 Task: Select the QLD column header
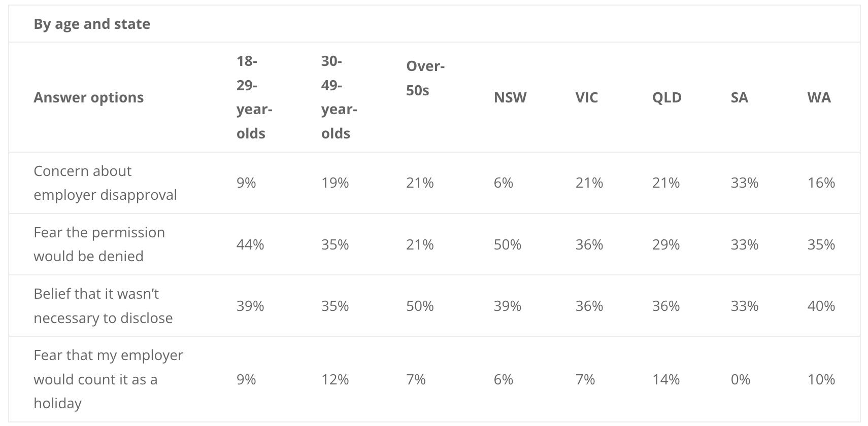667,97
